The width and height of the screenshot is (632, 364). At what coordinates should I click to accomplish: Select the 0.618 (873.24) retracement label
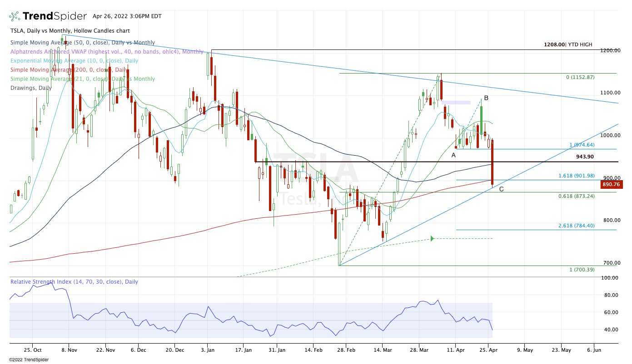point(577,196)
